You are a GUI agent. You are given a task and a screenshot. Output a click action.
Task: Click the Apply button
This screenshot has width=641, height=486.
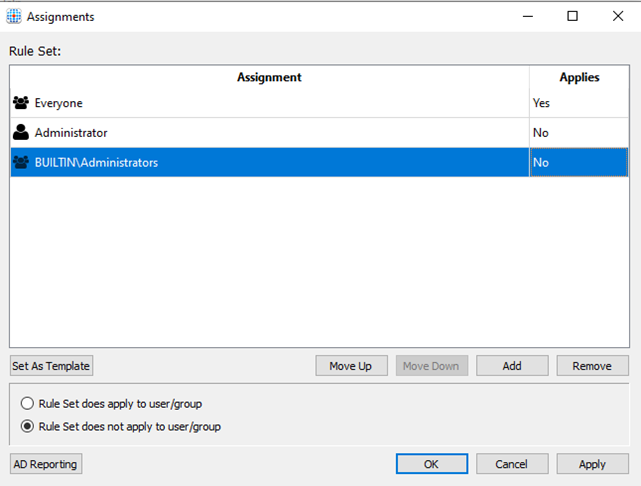coord(592,464)
